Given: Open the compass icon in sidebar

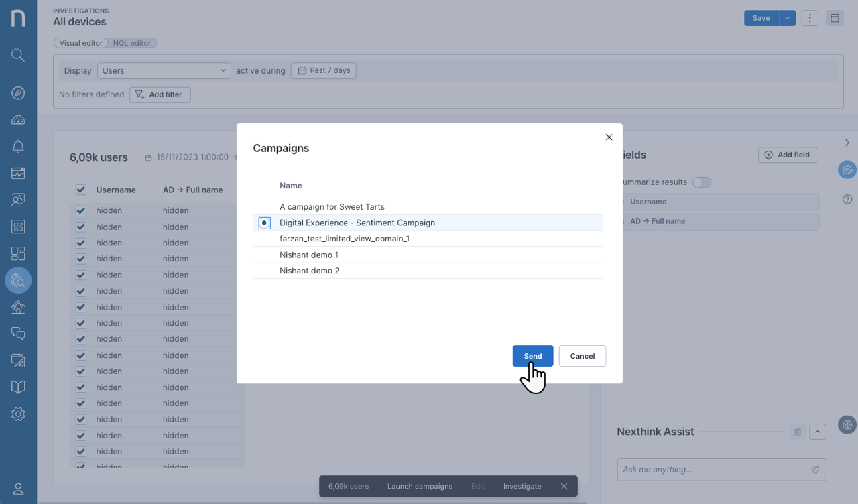Looking at the screenshot, I should (18, 93).
